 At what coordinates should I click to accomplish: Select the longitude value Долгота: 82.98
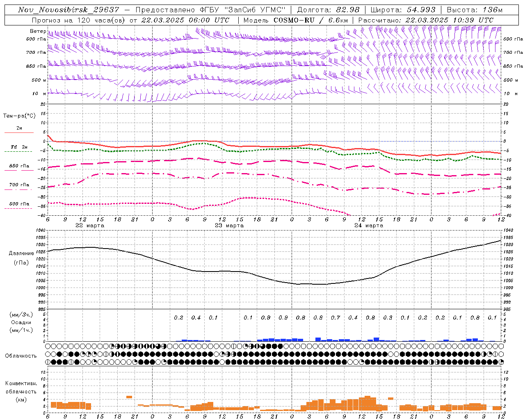point(328,10)
